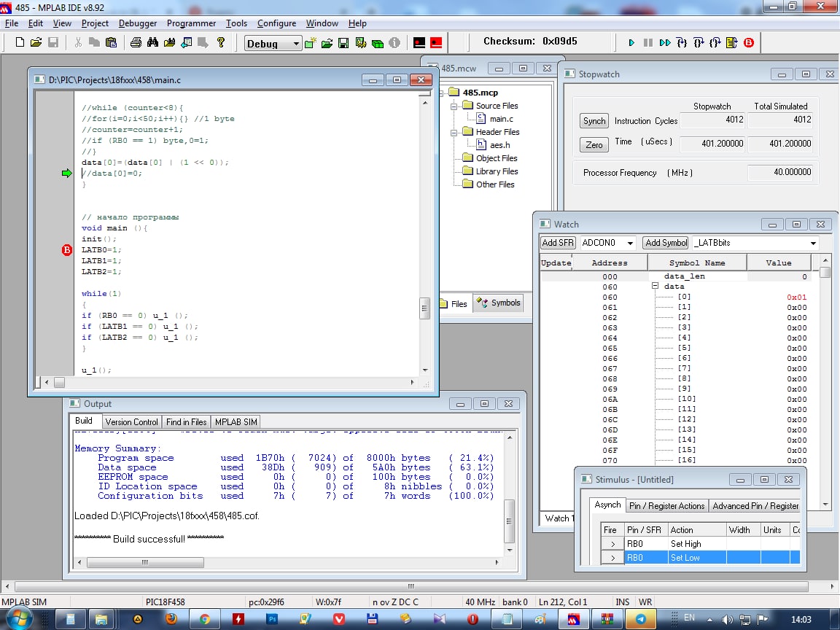Viewport: 840px width, 630px height.
Task: Click the Add SFR button
Action: click(558, 243)
